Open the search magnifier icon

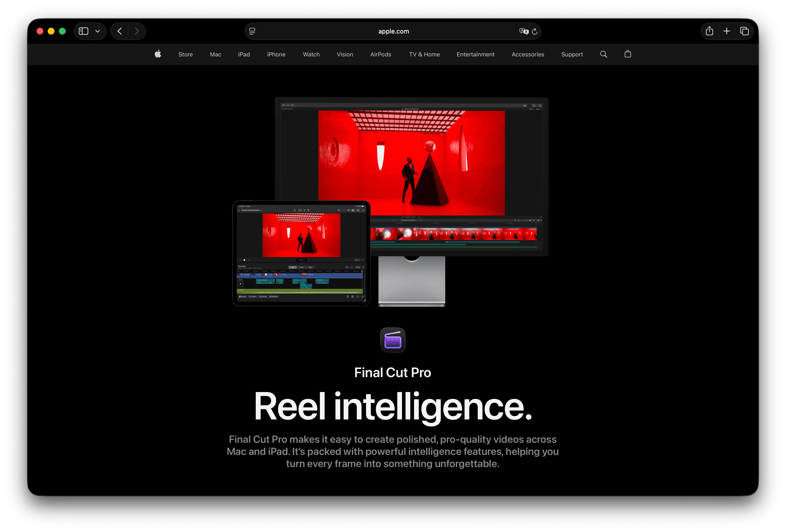coord(603,54)
